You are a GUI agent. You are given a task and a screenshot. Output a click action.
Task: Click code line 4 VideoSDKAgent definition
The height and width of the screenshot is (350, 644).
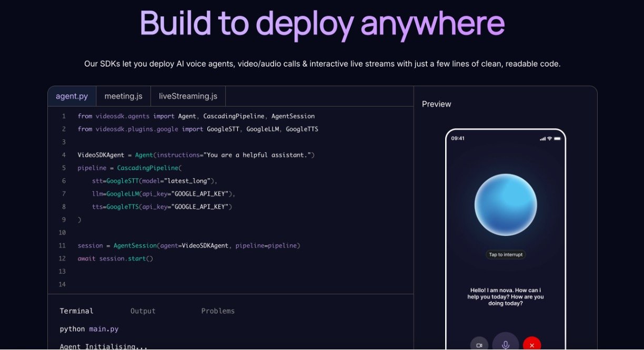pyautogui.click(x=196, y=155)
